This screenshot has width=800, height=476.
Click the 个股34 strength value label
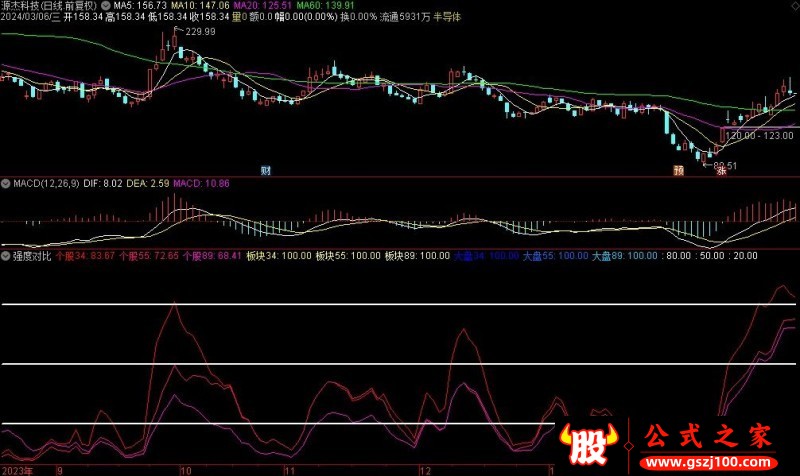(x=85, y=256)
